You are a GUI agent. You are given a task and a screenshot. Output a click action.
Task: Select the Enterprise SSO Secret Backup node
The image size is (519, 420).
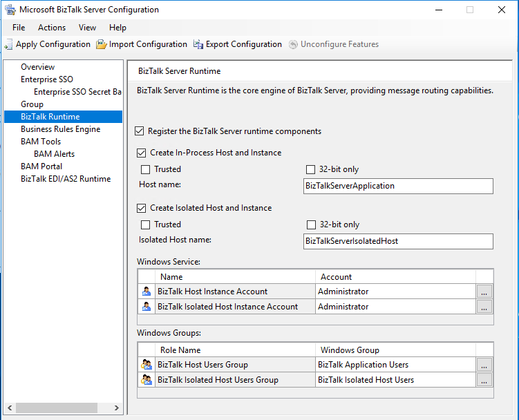77,92
